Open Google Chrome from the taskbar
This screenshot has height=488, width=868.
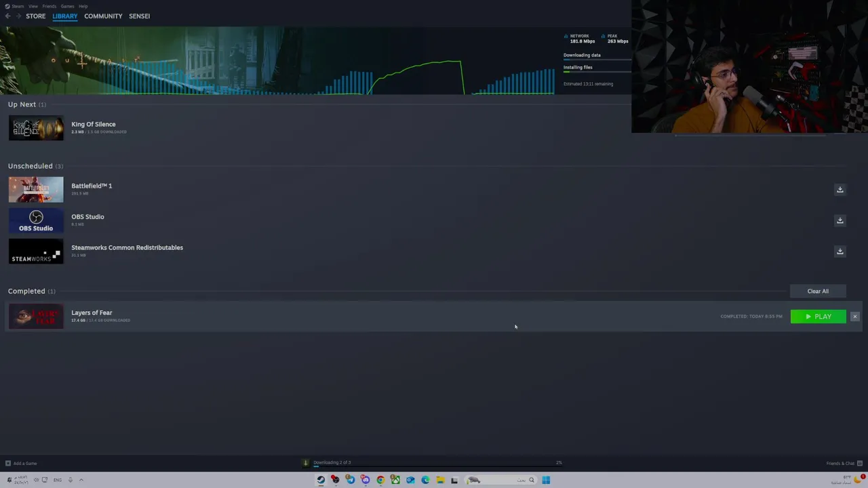click(x=380, y=480)
